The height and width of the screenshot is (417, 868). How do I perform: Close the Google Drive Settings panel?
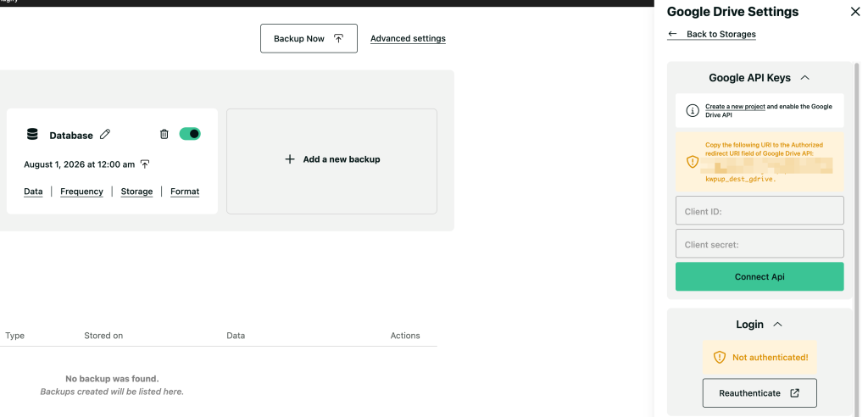coord(855,12)
